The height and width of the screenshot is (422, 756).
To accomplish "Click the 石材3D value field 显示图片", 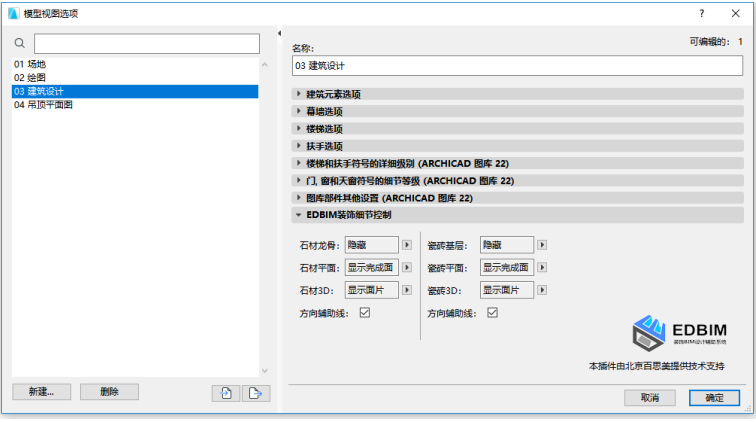I will [372, 290].
